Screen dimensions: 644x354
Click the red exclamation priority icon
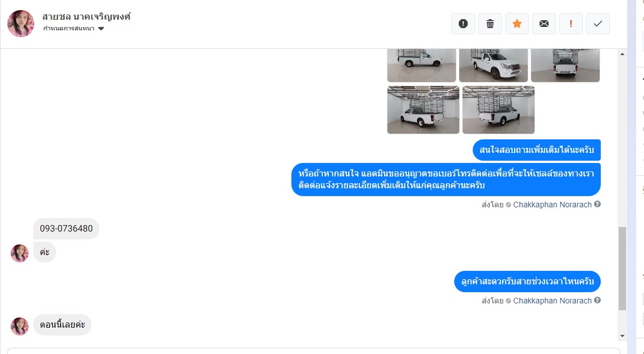click(x=571, y=24)
